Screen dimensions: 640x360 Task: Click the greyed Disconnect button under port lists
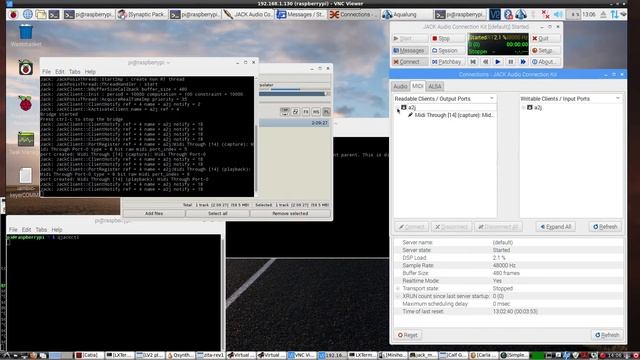pos(451,227)
